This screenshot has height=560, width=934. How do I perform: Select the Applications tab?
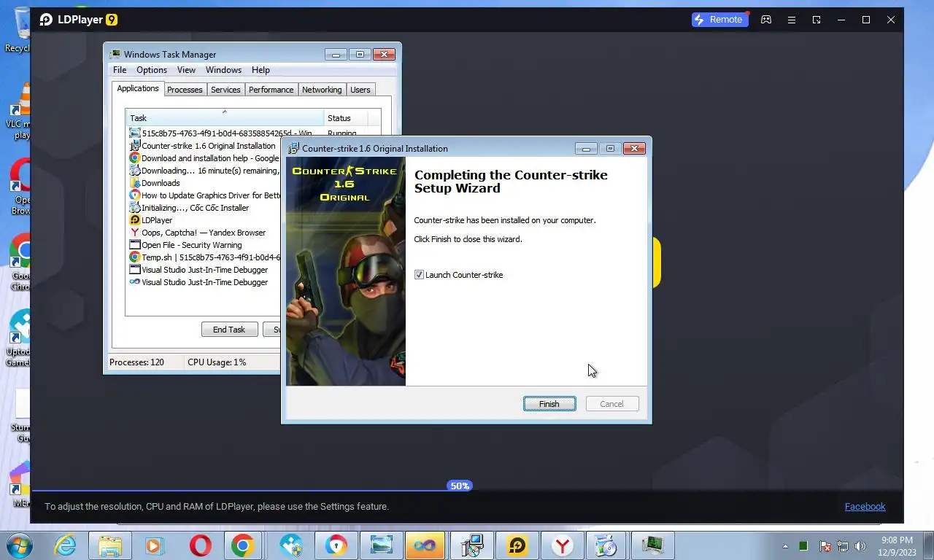138,88
